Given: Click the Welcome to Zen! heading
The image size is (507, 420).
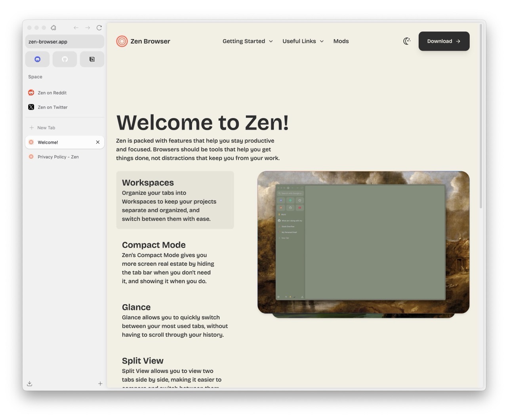Looking at the screenshot, I should pyautogui.click(x=202, y=122).
